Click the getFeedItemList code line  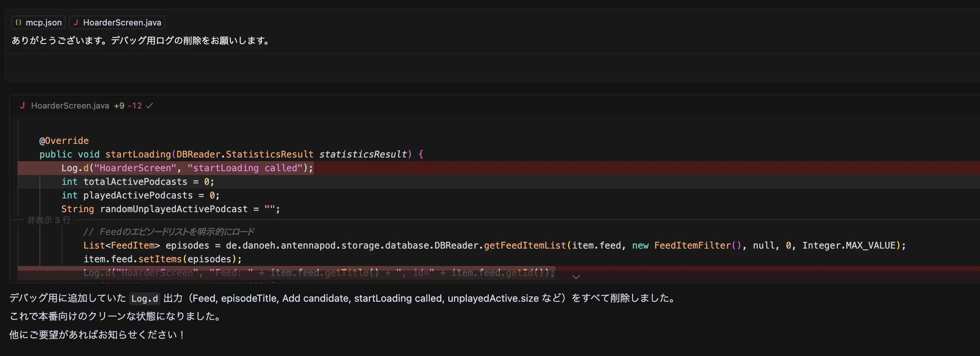point(495,246)
